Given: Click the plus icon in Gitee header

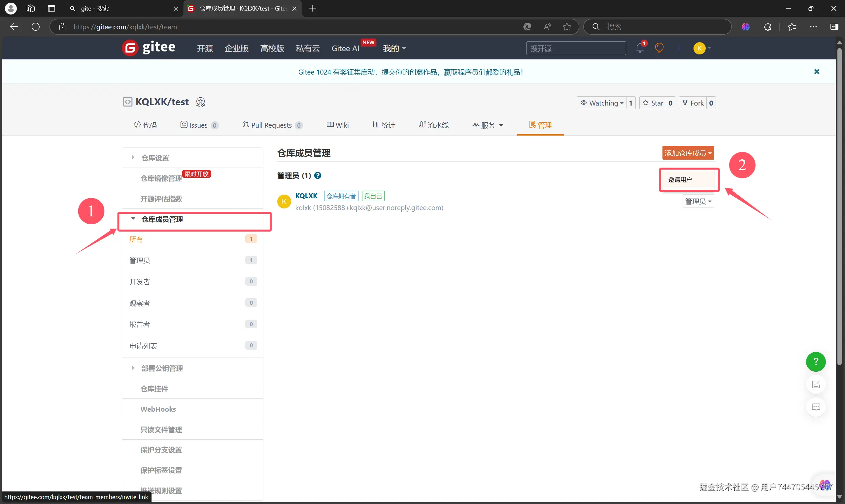Looking at the screenshot, I should (x=679, y=48).
